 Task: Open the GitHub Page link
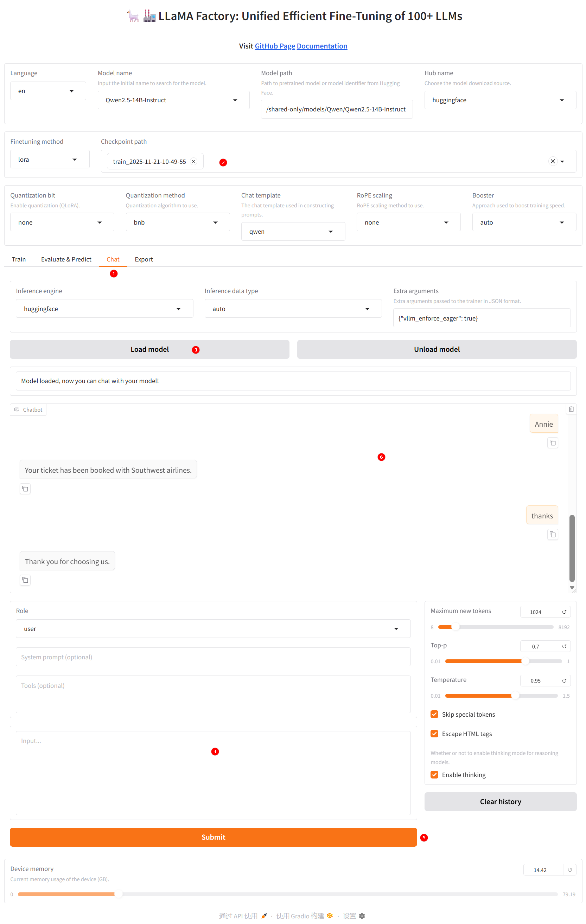point(275,46)
